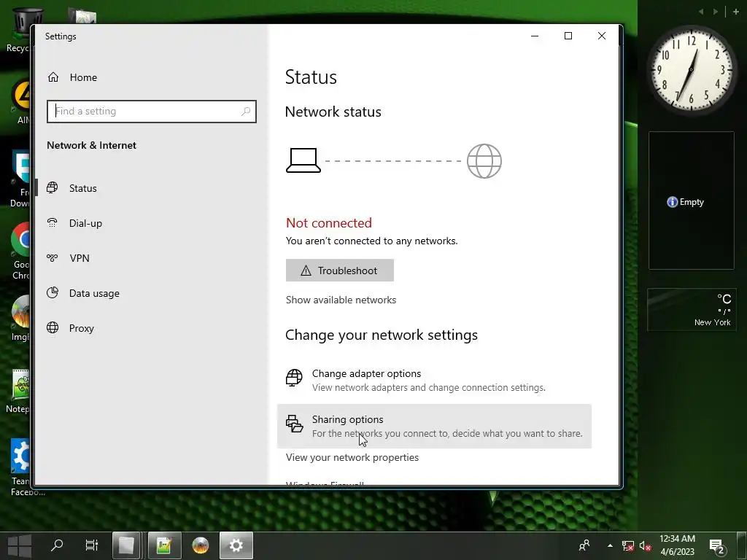The width and height of the screenshot is (747, 560).
Task: Click the Network & Internet heading
Action: tap(91, 145)
